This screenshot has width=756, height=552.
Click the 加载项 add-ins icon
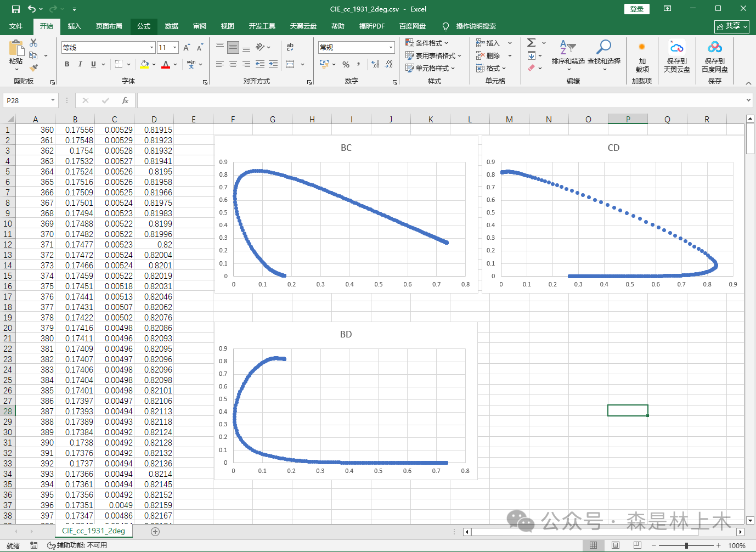point(642,56)
